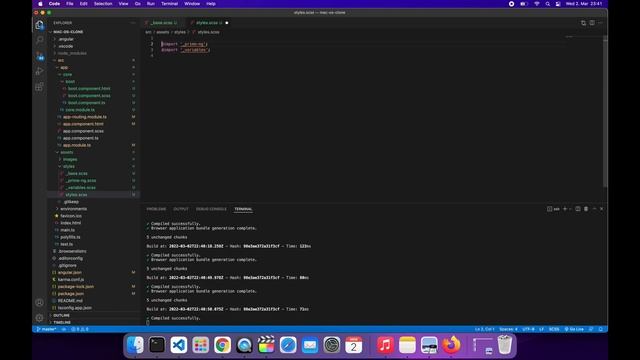The height and width of the screenshot is (360, 640).
Task: Click the Explorer more actions ellipsis
Action: pos(133,23)
